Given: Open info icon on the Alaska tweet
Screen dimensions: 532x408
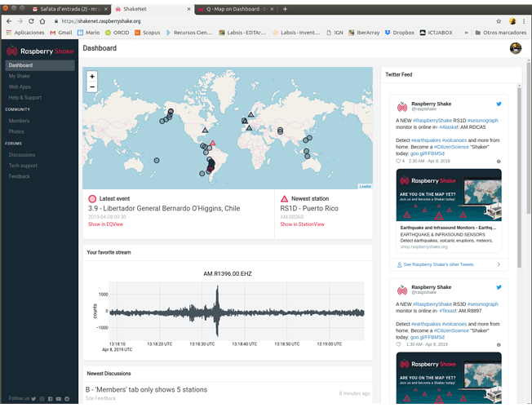Looking at the screenshot, I should pyautogui.click(x=499, y=162).
